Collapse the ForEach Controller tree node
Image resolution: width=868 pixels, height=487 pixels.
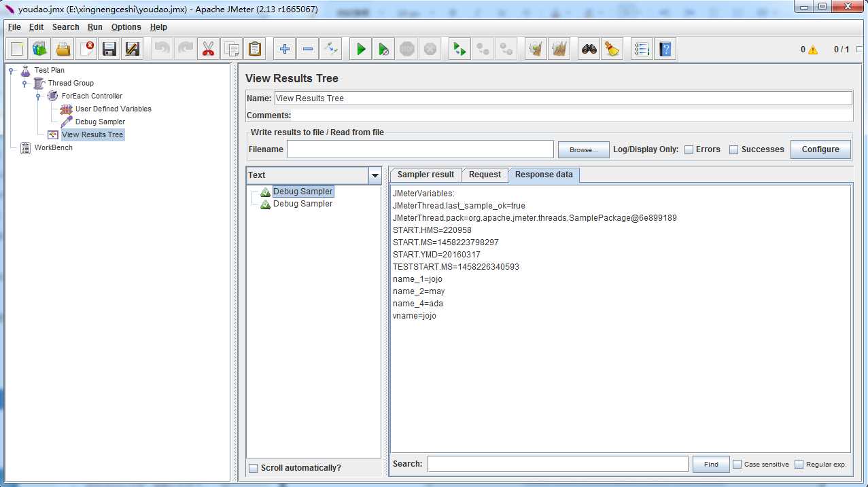39,96
